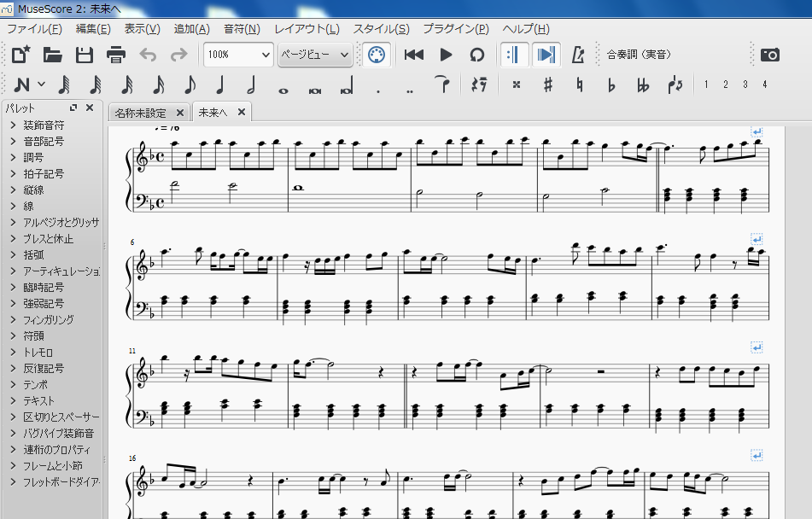The width and height of the screenshot is (812, 519).
Task: Close the パレット panel
Action: [90, 108]
